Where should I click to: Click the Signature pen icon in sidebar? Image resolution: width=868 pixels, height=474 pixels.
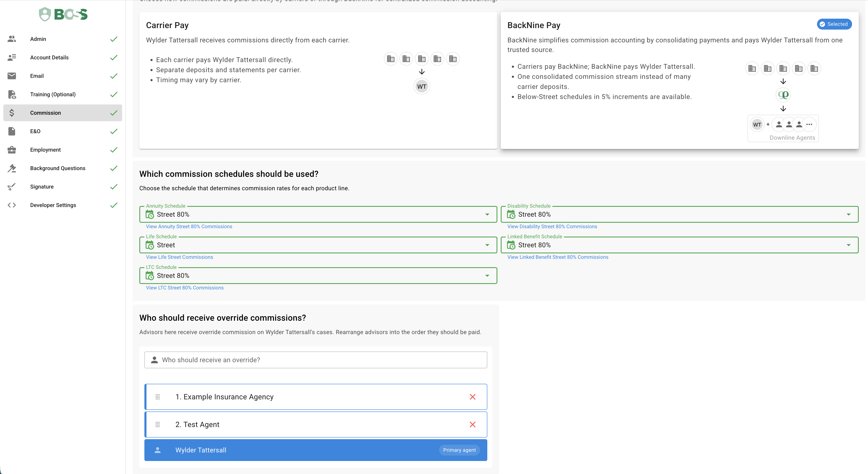tap(12, 187)
